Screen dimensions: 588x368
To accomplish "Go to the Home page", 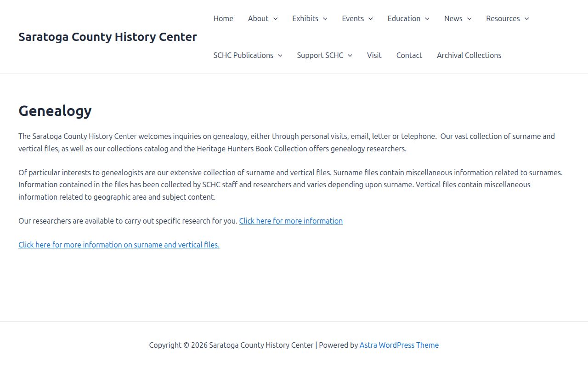I will point(223,18).
